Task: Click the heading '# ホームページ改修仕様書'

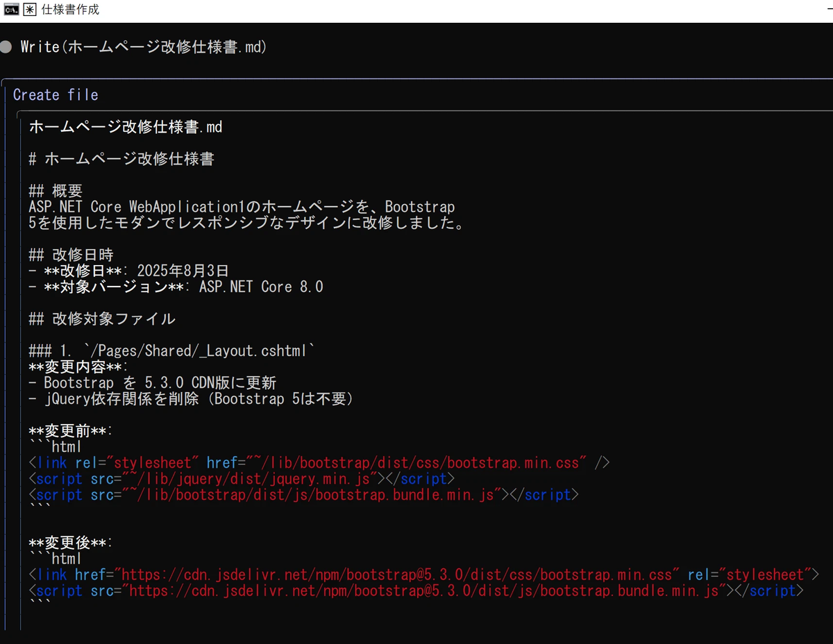Action: pos(121,159)
